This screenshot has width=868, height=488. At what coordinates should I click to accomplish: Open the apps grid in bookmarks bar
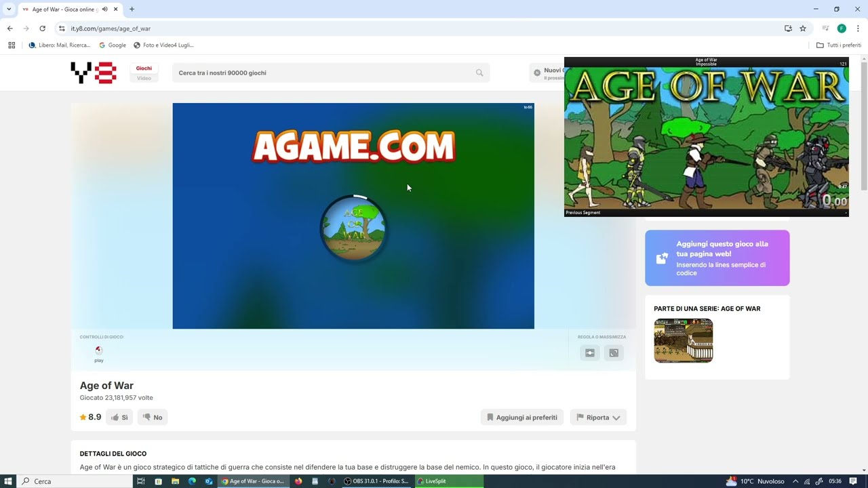[x=12, y=45]
